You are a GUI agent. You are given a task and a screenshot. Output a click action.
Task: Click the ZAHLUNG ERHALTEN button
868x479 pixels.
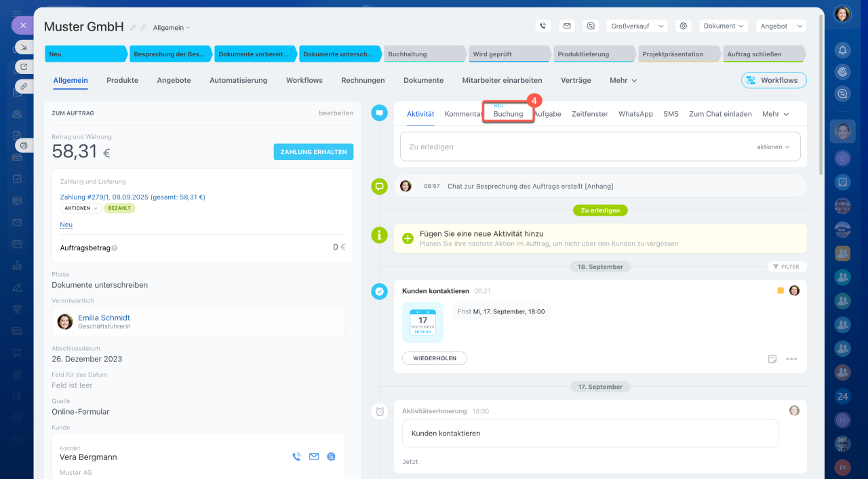coord(313,152)
